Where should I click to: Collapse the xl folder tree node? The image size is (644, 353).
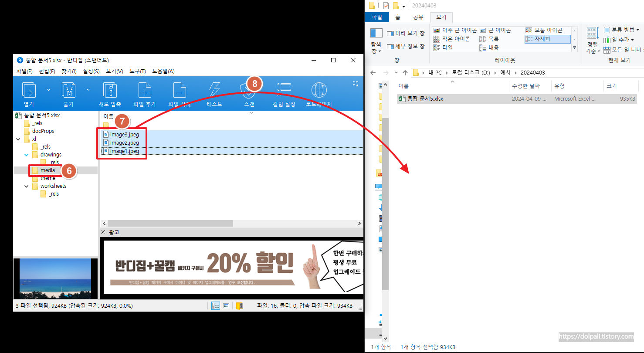click(18, 139)
